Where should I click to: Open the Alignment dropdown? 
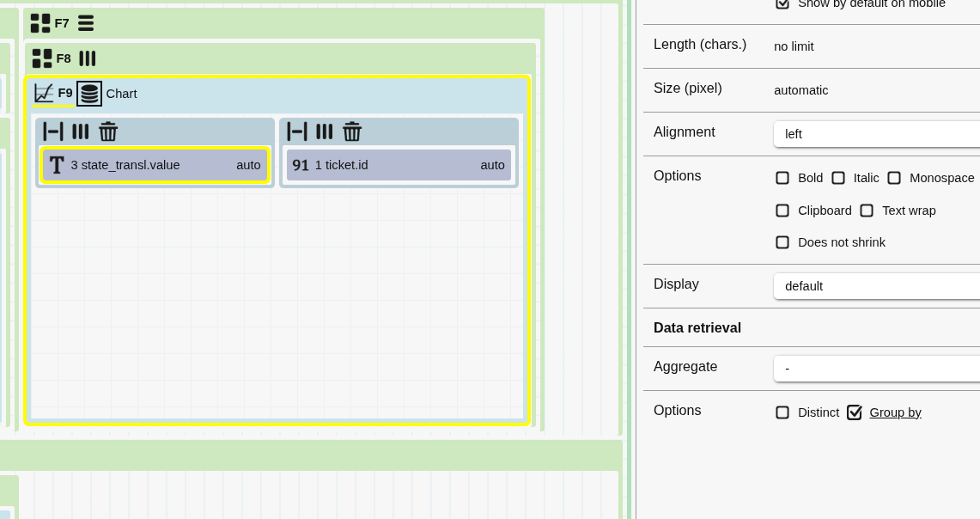(x=876, y=134)
